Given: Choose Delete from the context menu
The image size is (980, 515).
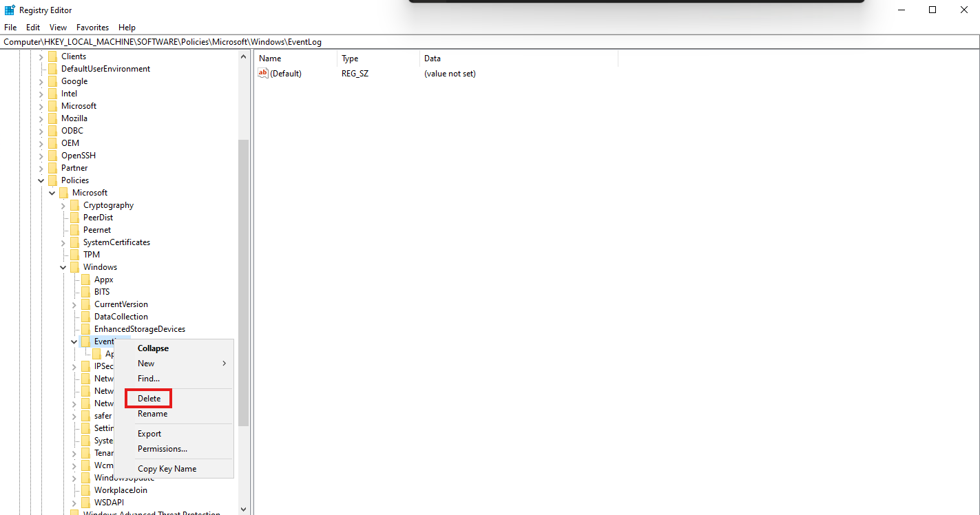Looking at the screenshot, I should tap(149, 398).
